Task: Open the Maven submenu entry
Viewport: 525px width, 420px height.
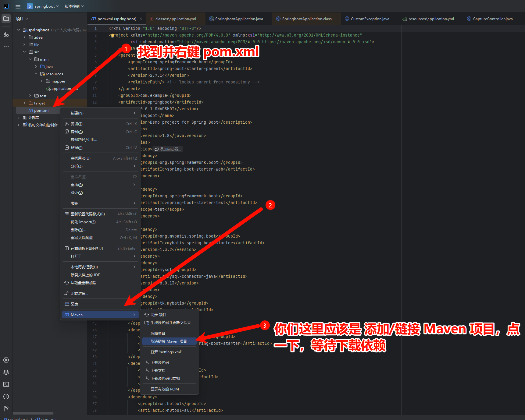Action: pyautogui.click(x=101, y=315)
